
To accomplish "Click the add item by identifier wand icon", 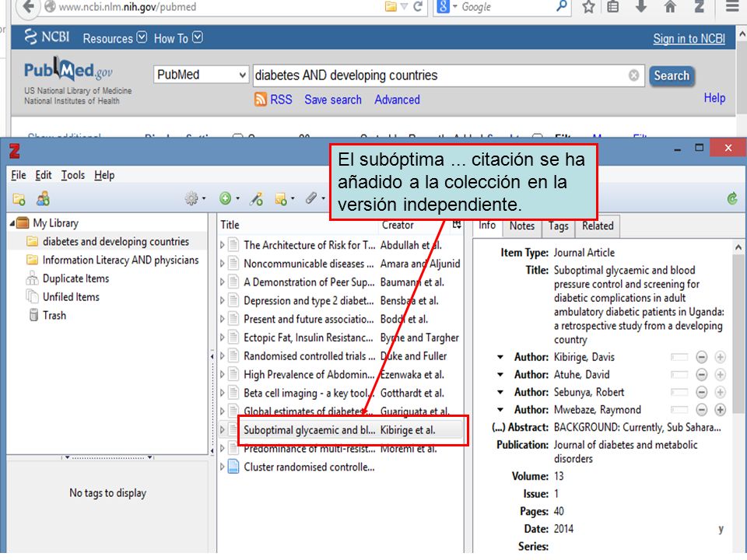I will pos(256,198).
